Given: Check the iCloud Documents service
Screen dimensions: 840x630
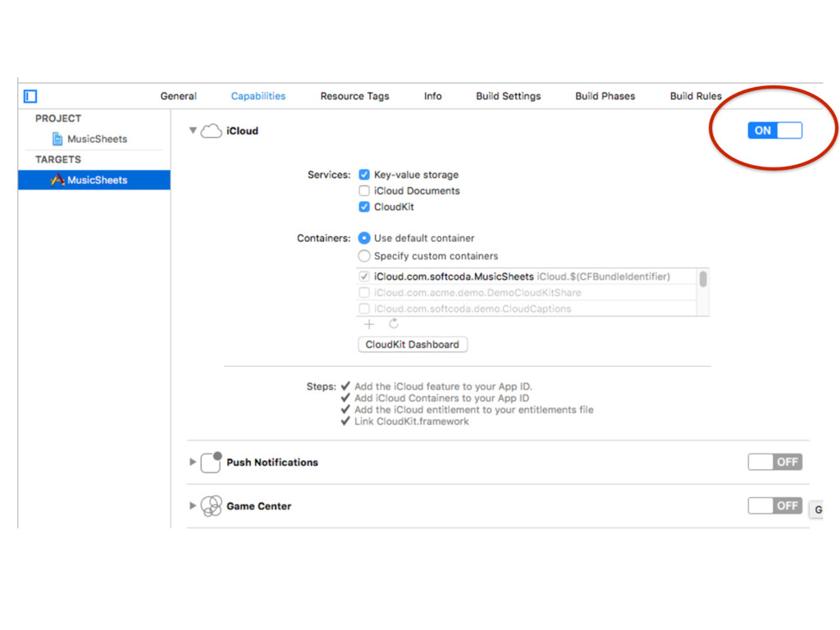Looking at the screenshot, I should tap(364, 190).
